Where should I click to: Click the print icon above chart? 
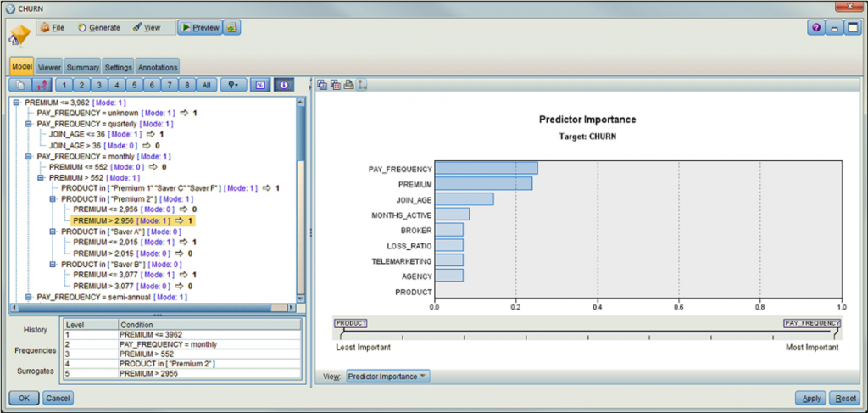coord(348,85)
